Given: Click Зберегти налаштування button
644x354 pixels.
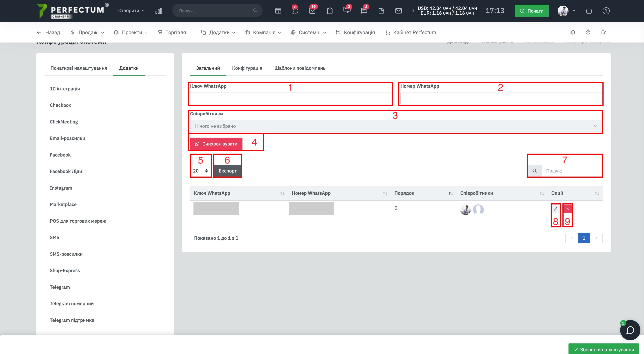Looking at the screenshot, I should tap(604, 349).
